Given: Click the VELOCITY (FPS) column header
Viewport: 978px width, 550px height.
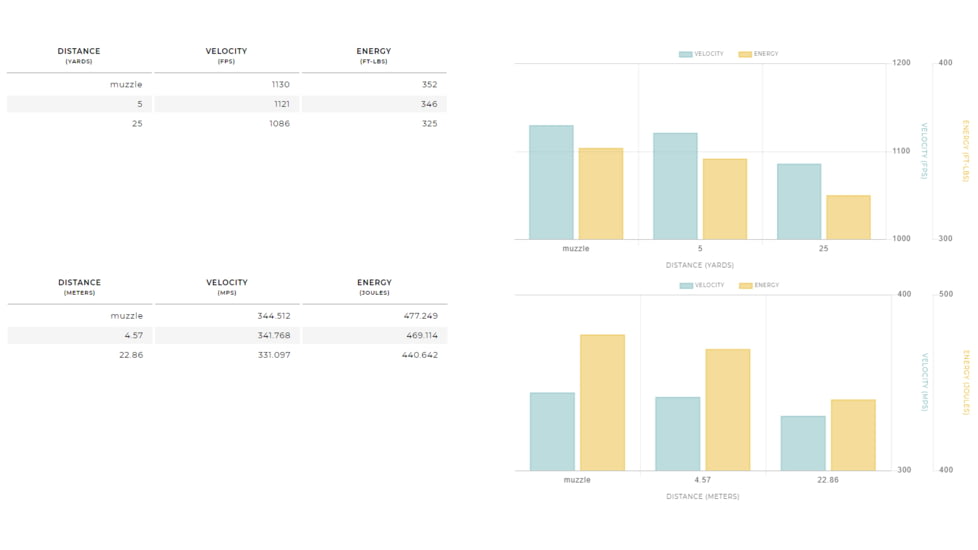Looking at the screenshot, I should click(226, 55).
